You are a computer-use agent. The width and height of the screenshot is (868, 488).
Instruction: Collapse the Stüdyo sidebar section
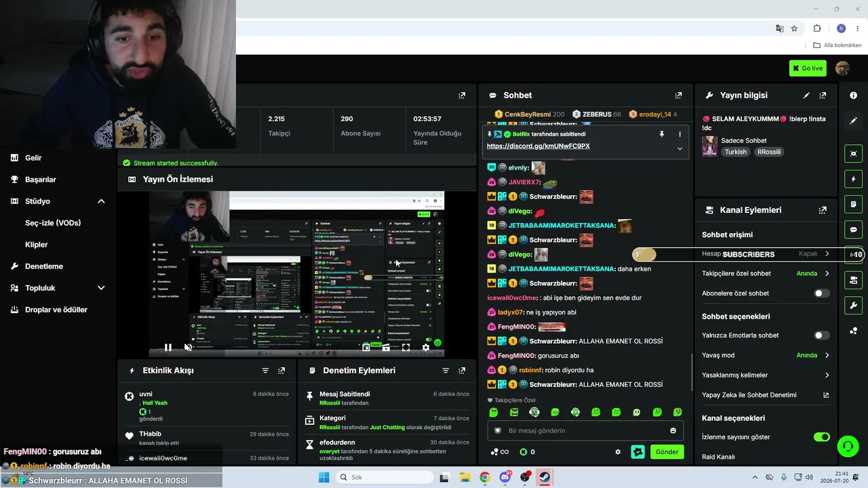click(101, 201)
